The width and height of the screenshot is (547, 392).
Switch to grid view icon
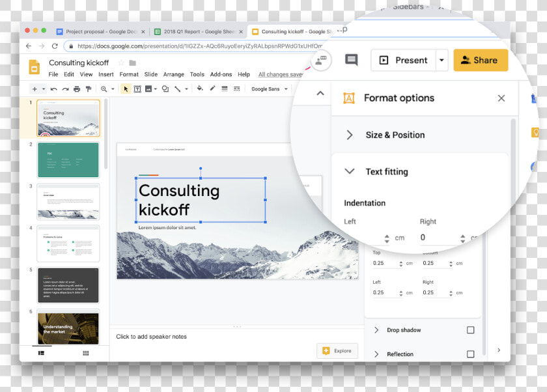tap(86, 354)
